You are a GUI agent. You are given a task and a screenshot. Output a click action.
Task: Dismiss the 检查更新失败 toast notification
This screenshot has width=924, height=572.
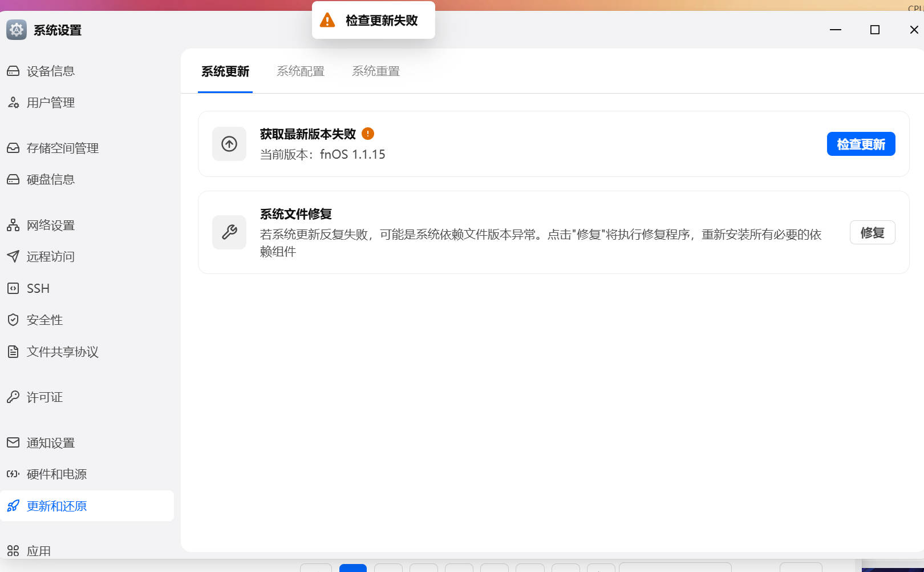[374, 21]
